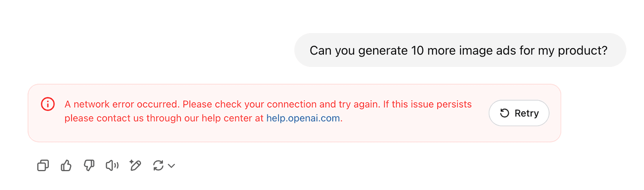The image size is (644, 190).
Task: Click the "If this issue persists" text
Action: click(x=427, y=104)
